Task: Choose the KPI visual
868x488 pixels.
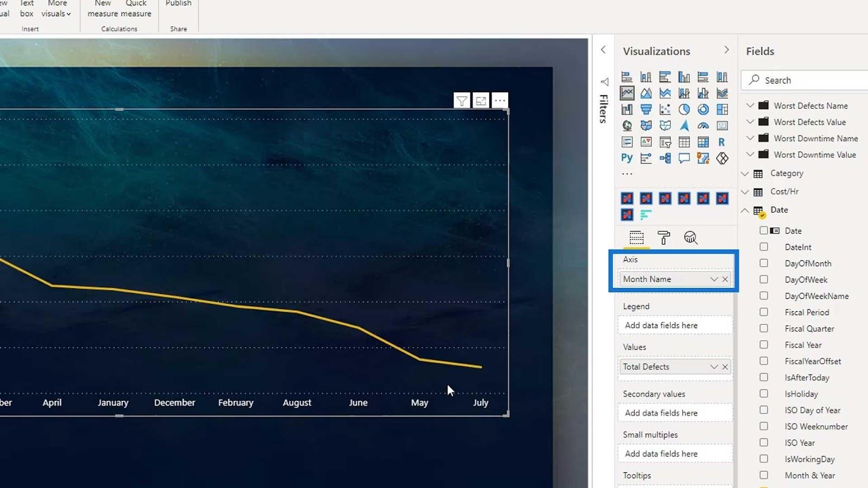Action: coord(646,142)
